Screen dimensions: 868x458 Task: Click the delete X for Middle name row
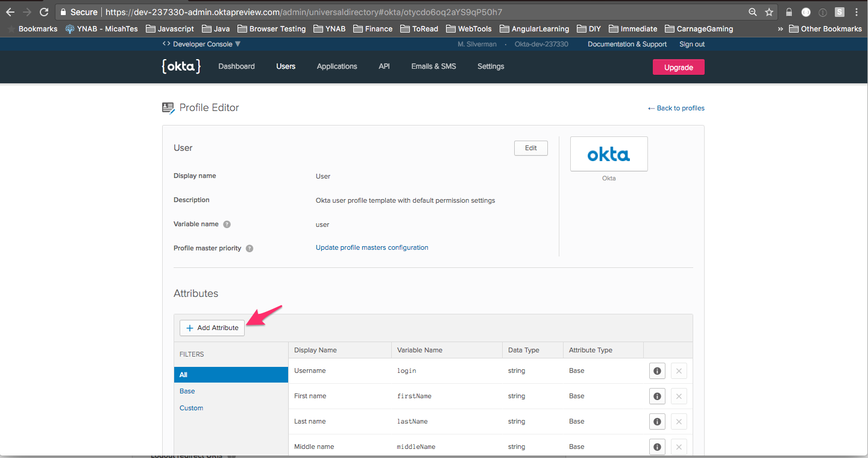[679, 447]
